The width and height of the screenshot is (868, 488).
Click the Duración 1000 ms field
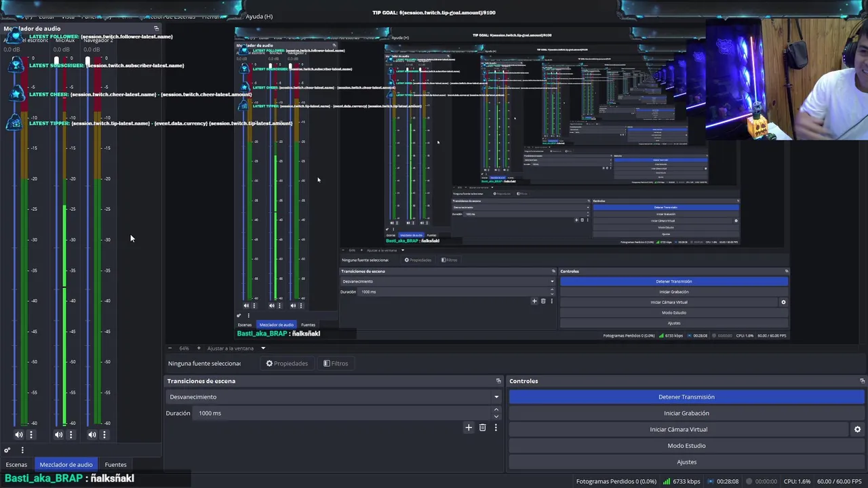click(343, 413)
